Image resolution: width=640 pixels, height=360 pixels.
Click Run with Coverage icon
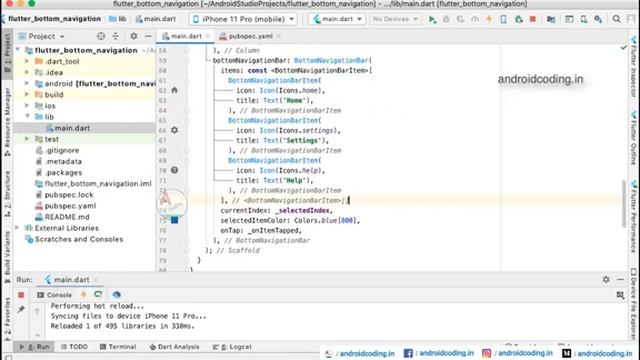460,19
